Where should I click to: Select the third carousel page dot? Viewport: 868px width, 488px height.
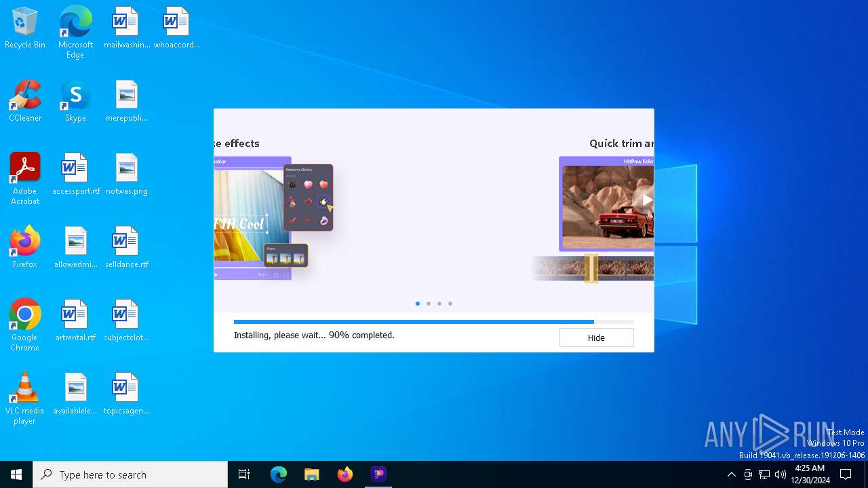pos(439,304)
